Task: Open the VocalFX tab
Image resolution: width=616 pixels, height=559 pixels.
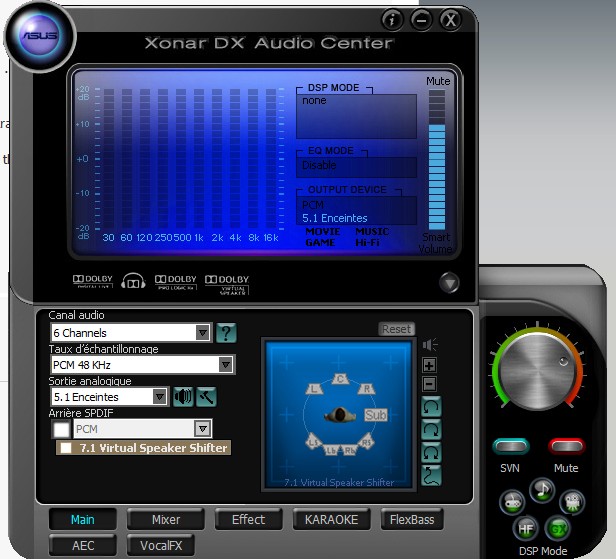Action: click(x=161, y=545)
